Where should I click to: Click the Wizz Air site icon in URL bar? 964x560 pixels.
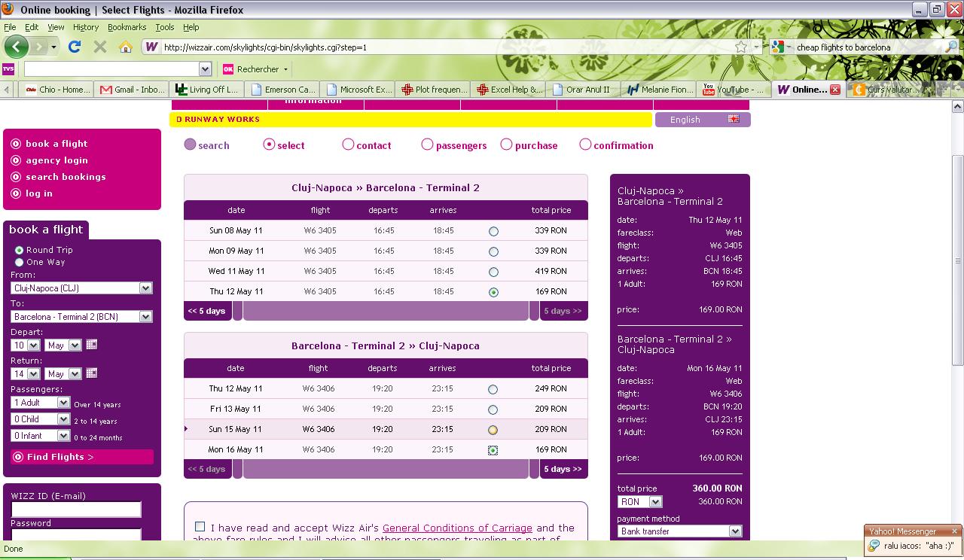pyautogui.click(x=151, y=47)
